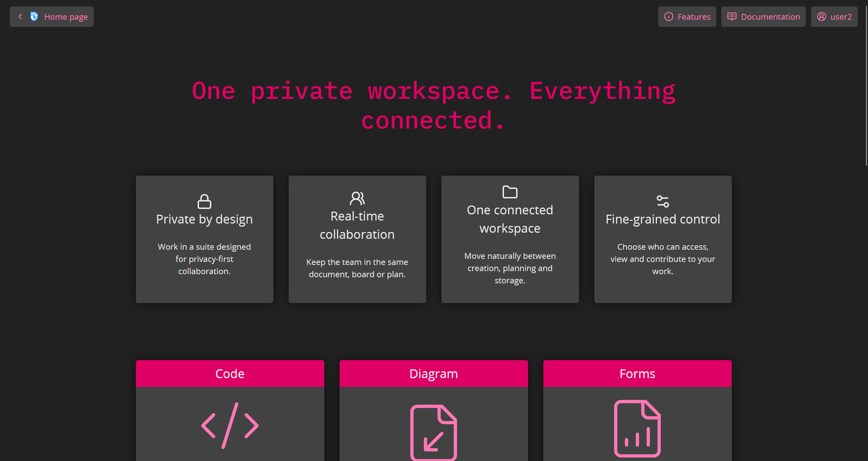Viewport: 868px width, 461px height.
Task: Click the back chevron in Home page button
Action: 20,16
